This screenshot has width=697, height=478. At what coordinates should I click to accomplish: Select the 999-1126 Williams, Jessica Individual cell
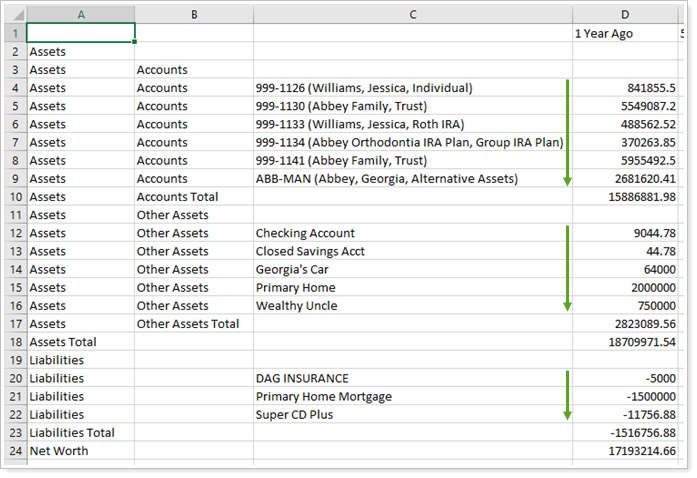[412, 88]
